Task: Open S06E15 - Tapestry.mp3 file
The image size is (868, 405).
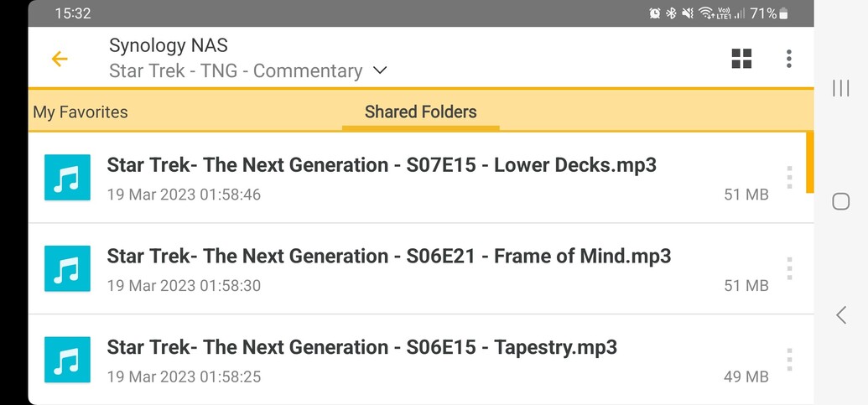Action: [x=362, y=348]
